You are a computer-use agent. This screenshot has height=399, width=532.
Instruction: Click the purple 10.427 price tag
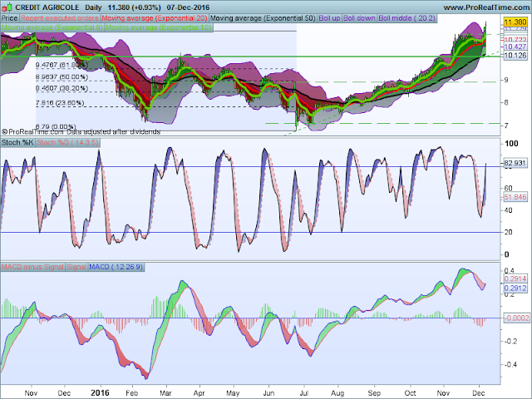[x=515, y=47]
